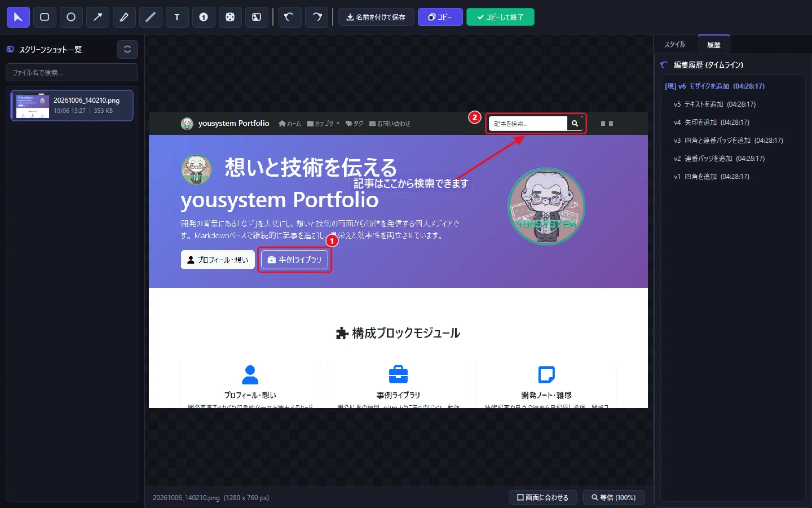Click the 等倍 (100%) zoom button

coord(614,497)
